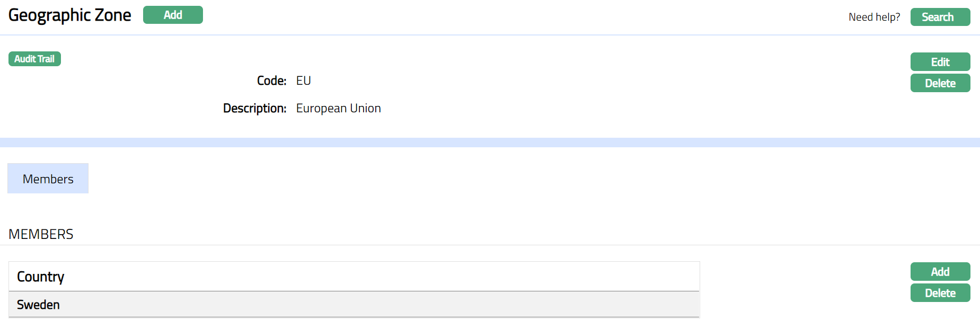Delete the selected member country
Image resolution: width=980 pixels, height=329 pixels.
click(940, 293)
